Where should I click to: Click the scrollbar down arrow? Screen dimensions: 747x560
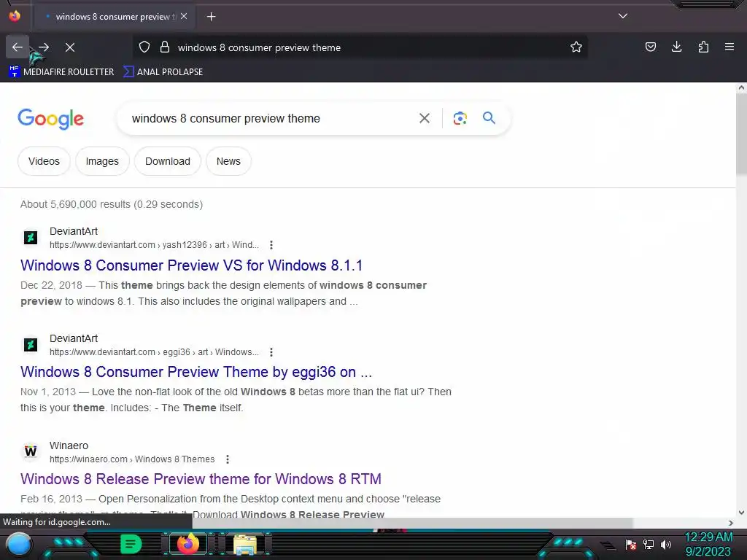tap(741, 513)
